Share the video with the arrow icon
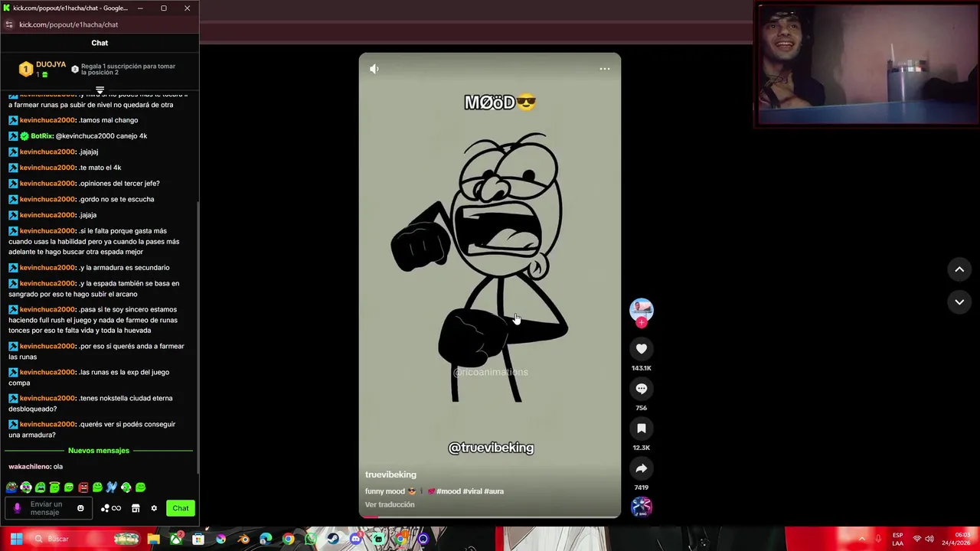The height and width of the screenshot is (551, 980). pyautogui.click(x=642, y=468)
